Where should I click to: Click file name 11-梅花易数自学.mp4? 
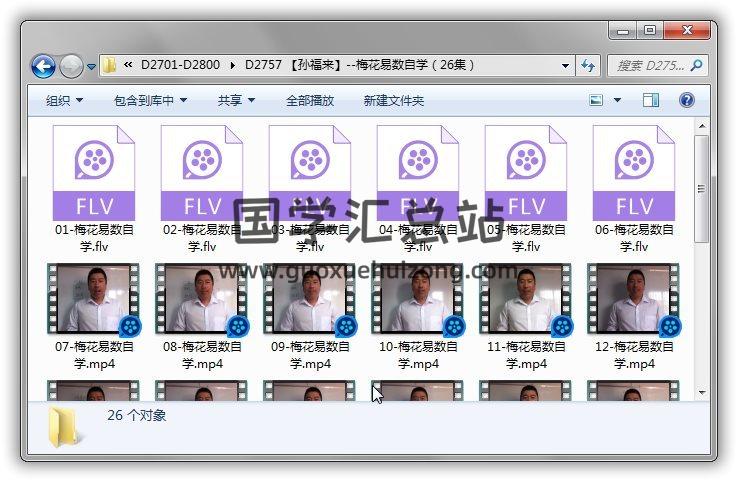[526, 355]
